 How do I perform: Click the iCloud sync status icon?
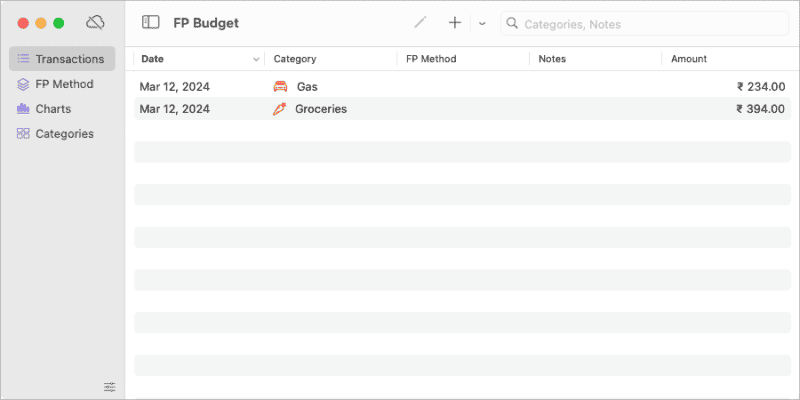click(96, 22)
